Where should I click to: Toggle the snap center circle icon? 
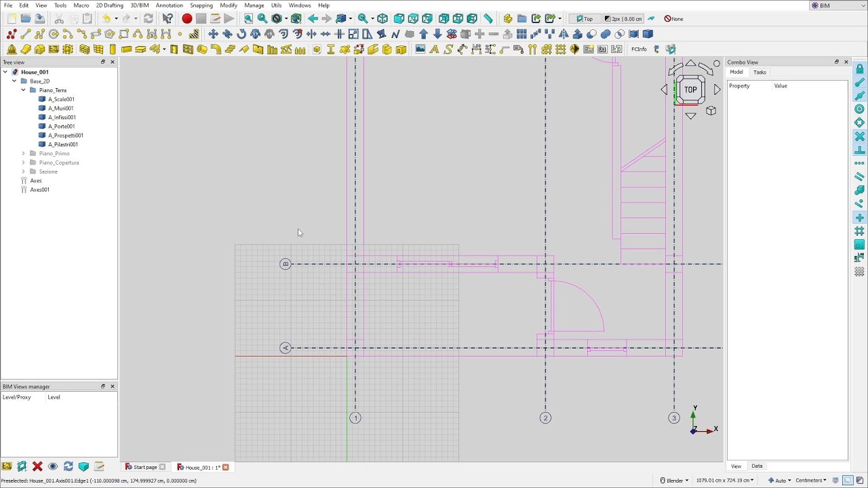859,109
